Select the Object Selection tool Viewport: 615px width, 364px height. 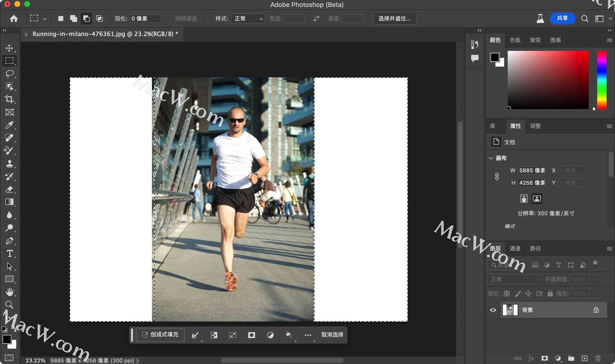(x=9, y=86)
